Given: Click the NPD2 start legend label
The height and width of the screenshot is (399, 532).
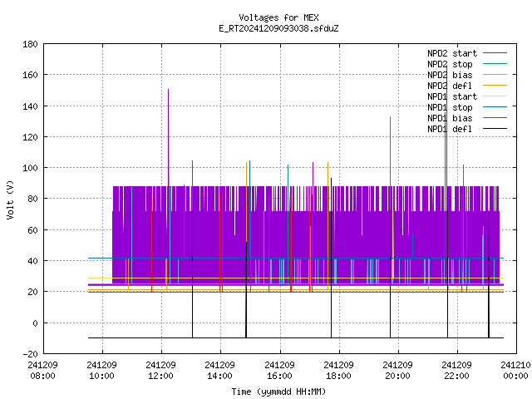Looking at the screenshot, I should click(452, 53).
